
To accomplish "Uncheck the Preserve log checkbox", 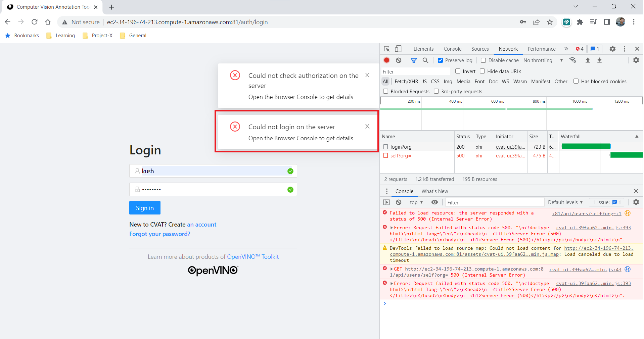I will (x=440, y=60).
